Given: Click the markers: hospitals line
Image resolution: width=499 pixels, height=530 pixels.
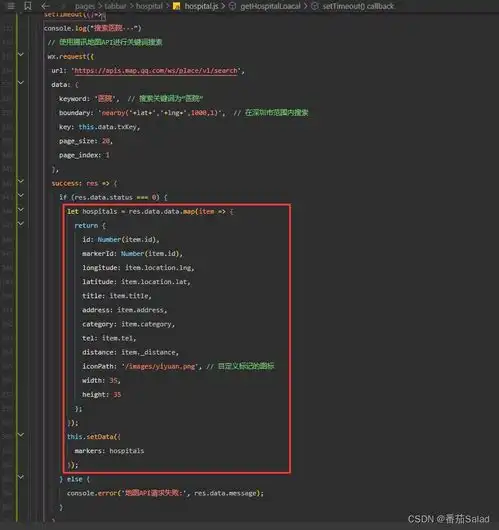Looking at the screenshot, I should coord(109,451).
